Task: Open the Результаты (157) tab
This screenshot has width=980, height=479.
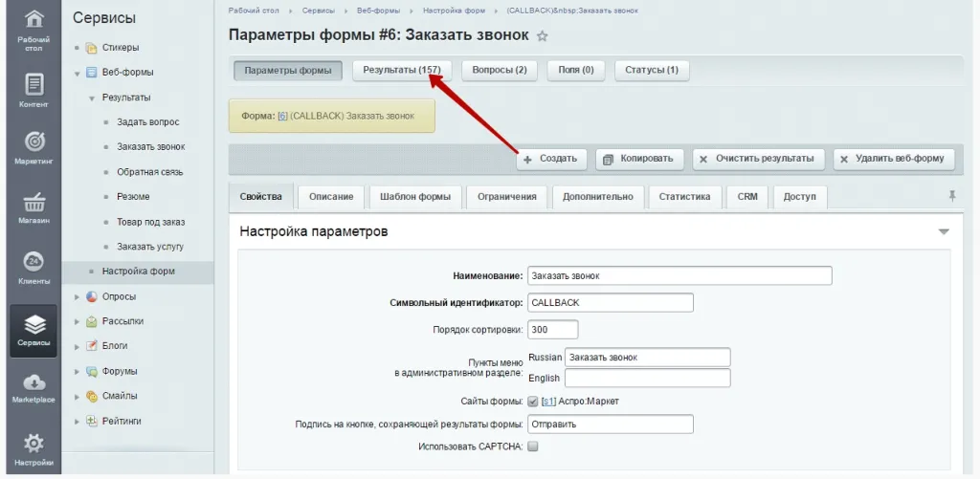Action: click(x=402, y=70)
